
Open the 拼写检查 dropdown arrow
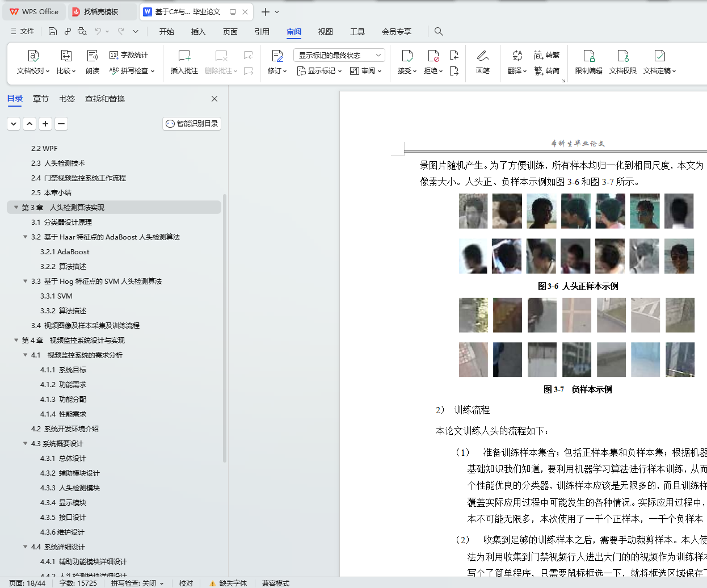coord(153,72)
